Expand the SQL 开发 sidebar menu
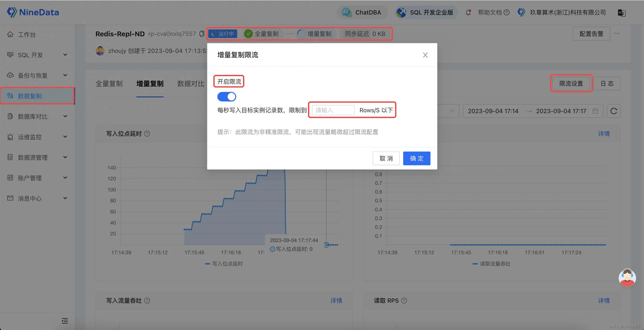The width and height of the screenshot is (644, 330). [38, 55]
